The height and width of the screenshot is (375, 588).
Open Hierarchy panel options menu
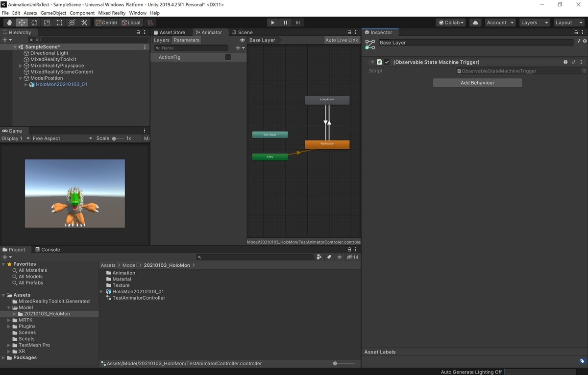tap(145, 32)
